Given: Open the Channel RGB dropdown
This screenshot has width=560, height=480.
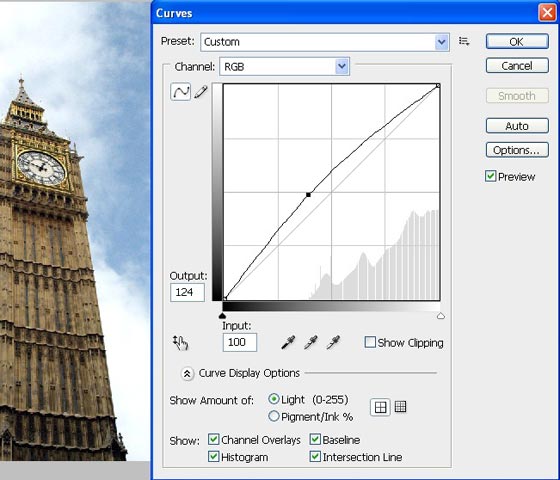Looking at the screenshot, I should pos(284,66).
